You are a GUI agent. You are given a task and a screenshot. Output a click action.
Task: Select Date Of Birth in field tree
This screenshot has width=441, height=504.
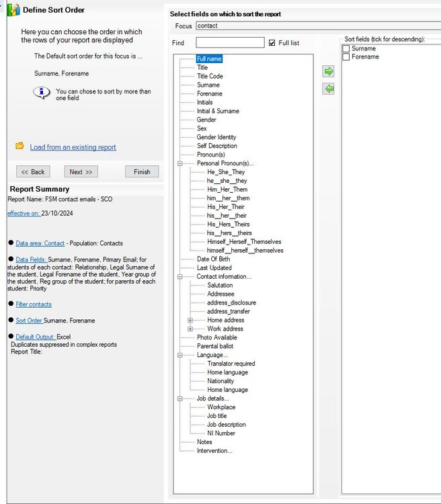tap(213, 259)
